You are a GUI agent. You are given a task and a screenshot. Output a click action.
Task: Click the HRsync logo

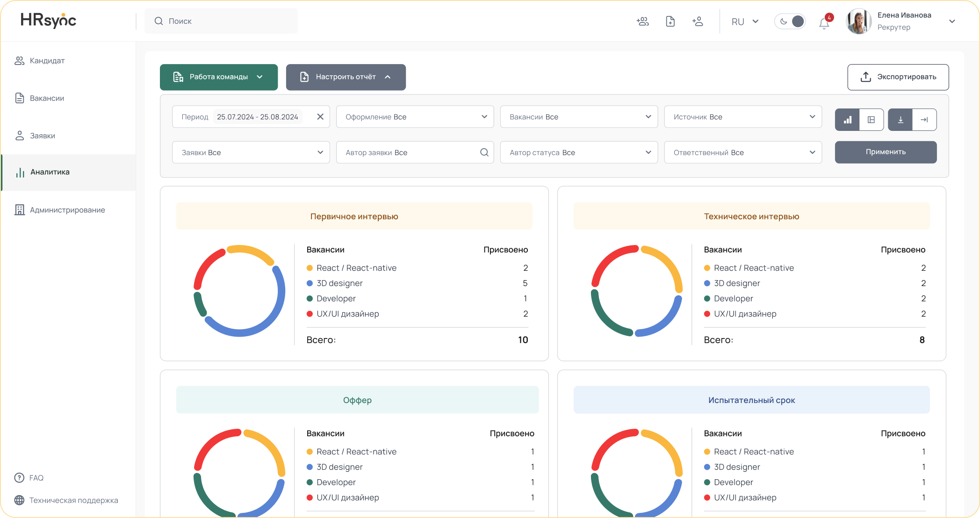click(48, 21)
